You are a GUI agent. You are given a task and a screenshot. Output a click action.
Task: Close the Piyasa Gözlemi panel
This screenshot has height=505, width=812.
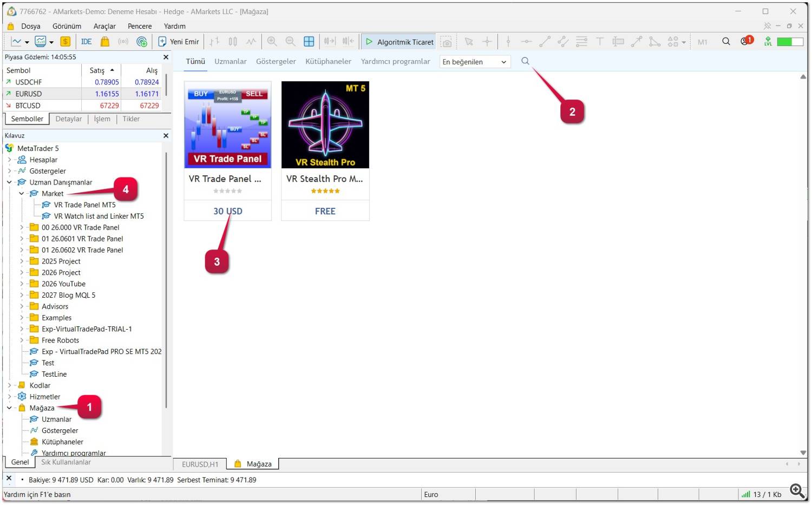click(x=166, y=57)
